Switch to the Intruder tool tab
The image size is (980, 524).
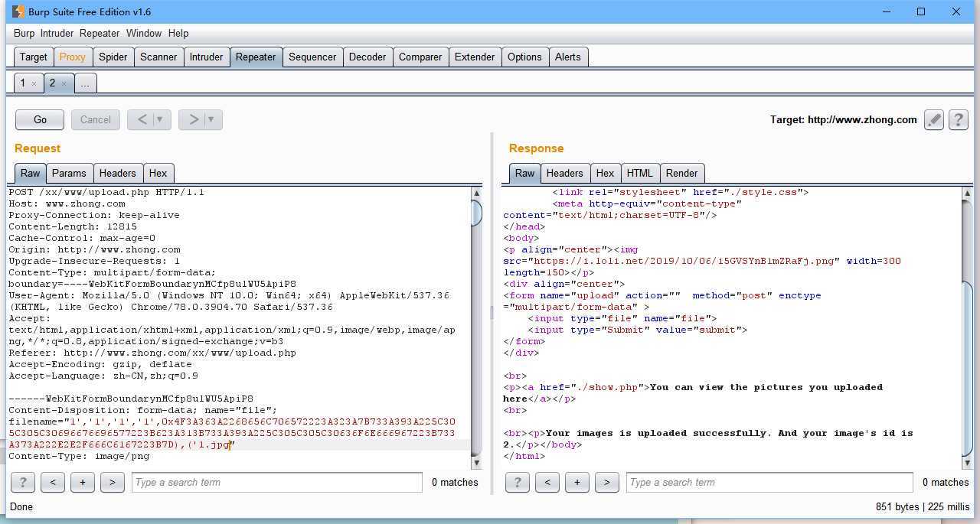tap(207, 57)
